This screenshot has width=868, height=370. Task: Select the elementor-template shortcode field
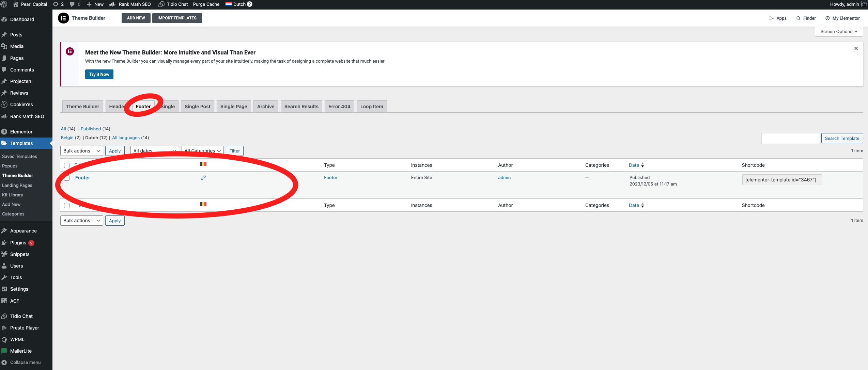[782, 180]
